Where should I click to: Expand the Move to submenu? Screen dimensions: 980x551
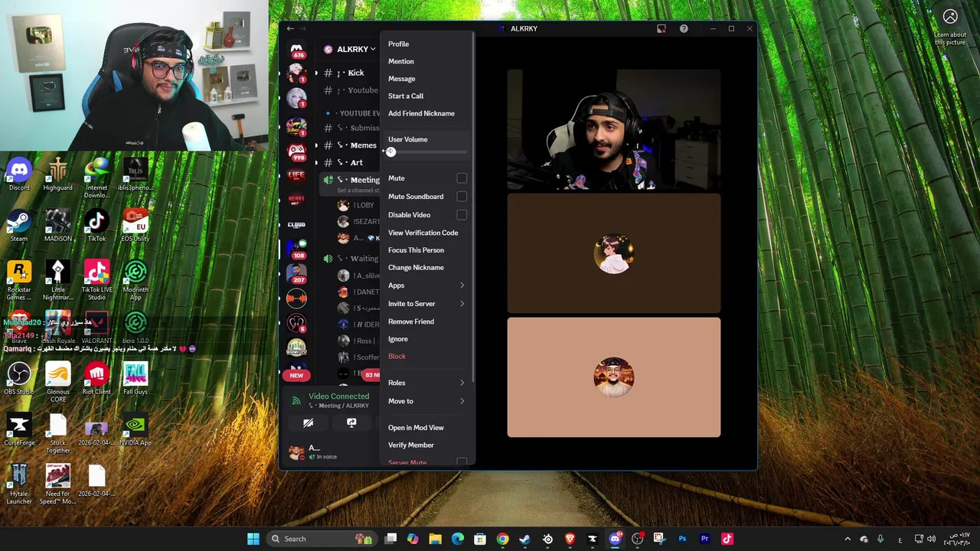427,401
